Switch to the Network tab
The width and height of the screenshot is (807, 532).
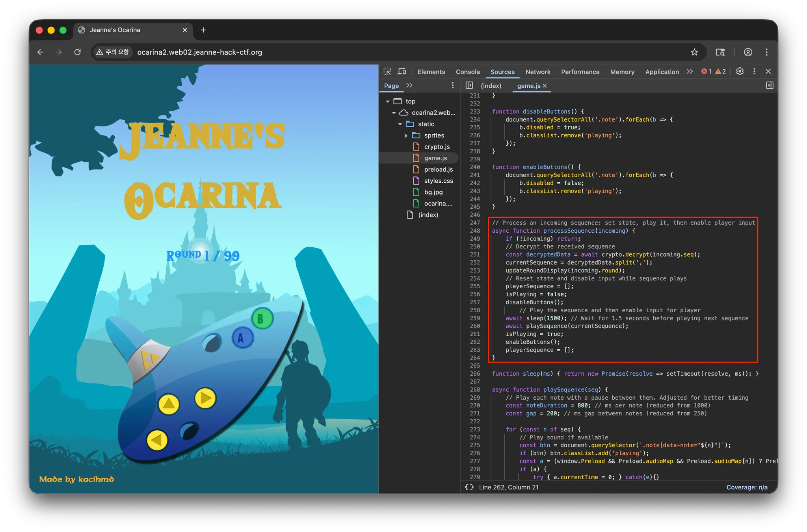[x=538, y=72]
